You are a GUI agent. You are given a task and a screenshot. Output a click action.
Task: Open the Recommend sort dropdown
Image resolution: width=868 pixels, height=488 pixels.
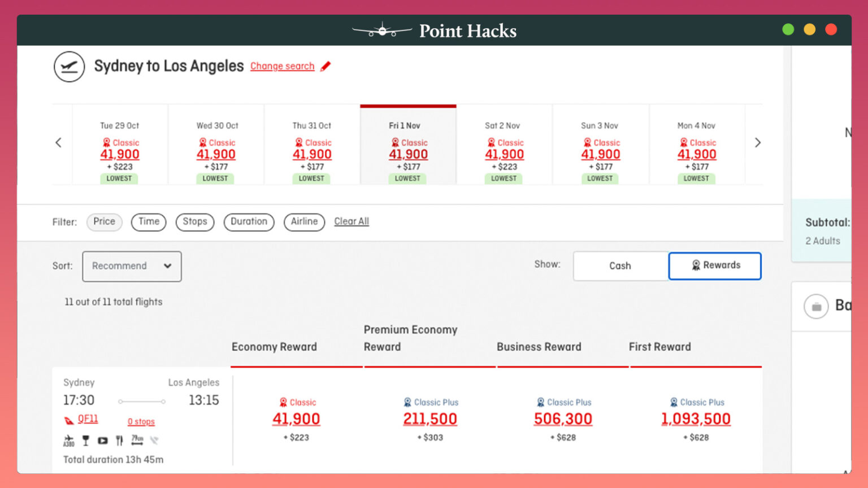132,266
